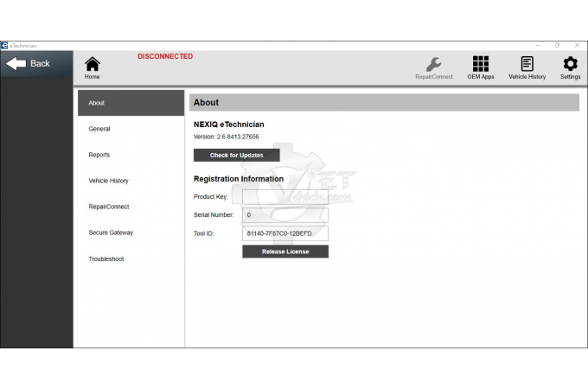Select RepairConnect in settings sidebar

pos(131,207)
